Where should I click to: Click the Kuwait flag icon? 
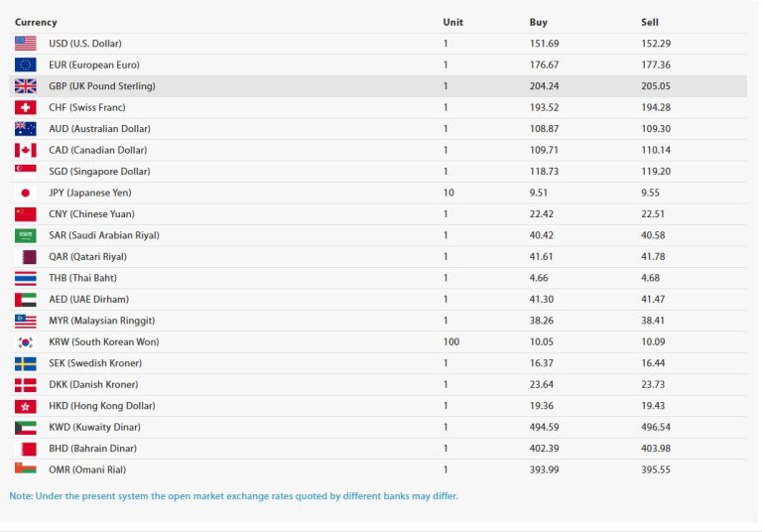(x=25, y=427)
